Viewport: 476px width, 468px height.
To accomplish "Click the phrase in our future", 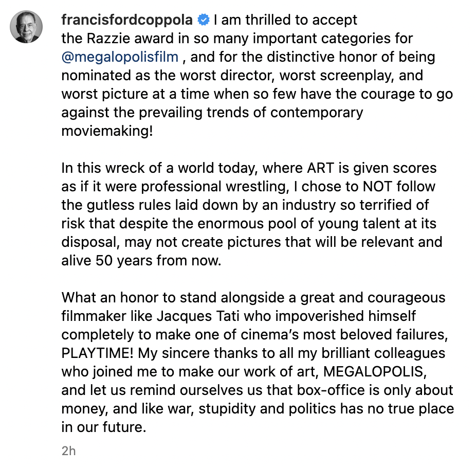I will (x=104, y=427).
